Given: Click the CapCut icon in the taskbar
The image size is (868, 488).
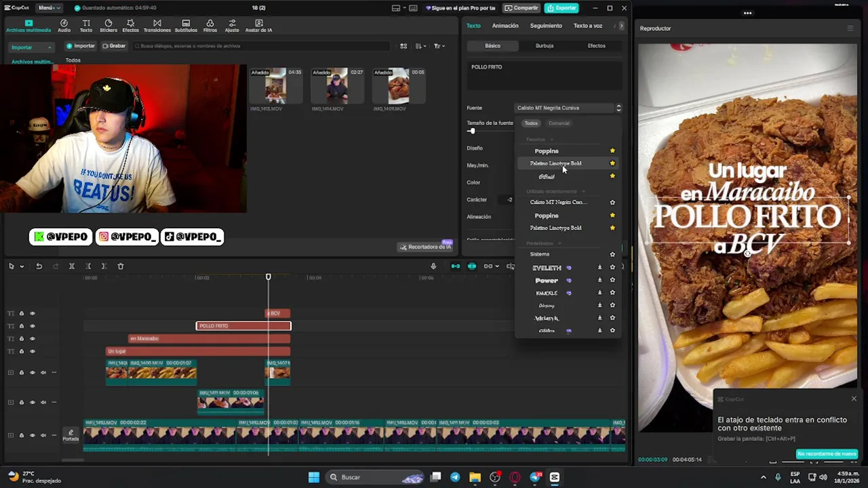Looking at the screenshot, I should tap(554, 477).
